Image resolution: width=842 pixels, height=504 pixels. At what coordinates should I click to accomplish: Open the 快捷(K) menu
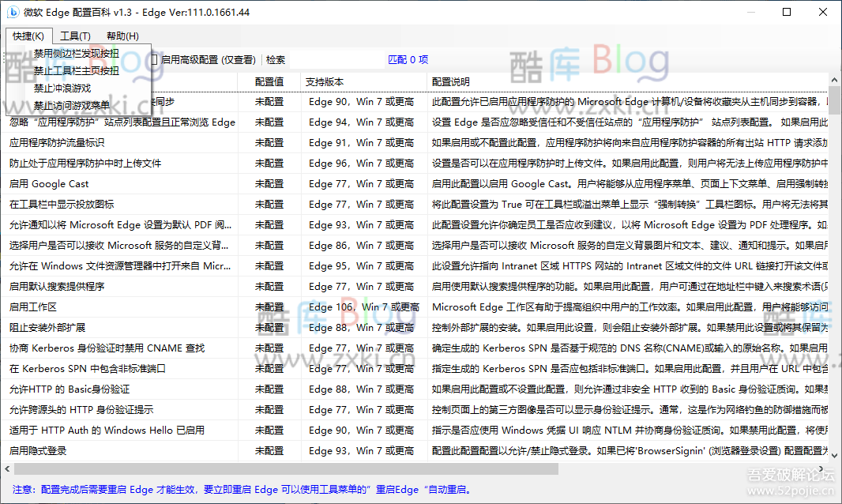coord(28,36)
